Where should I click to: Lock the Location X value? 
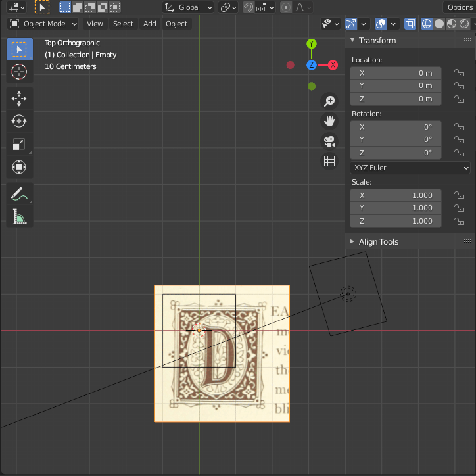(459, 73)
